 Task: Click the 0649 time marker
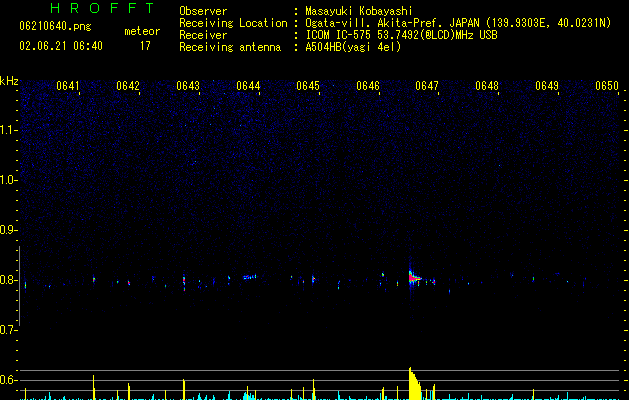coord(547,86)
